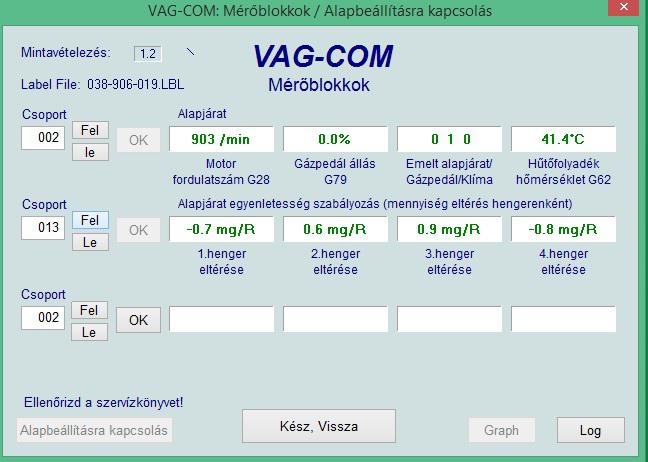Screen dimensions: 648x462
Task: Click Kész, Vissza to go back
Action: 319,426
